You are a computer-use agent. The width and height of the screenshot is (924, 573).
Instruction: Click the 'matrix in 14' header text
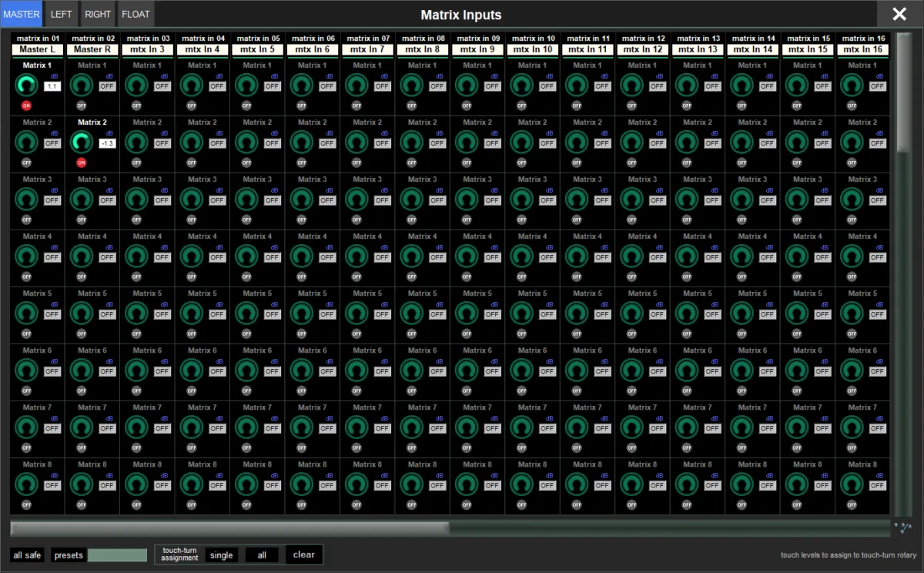(x=753, y=38)
